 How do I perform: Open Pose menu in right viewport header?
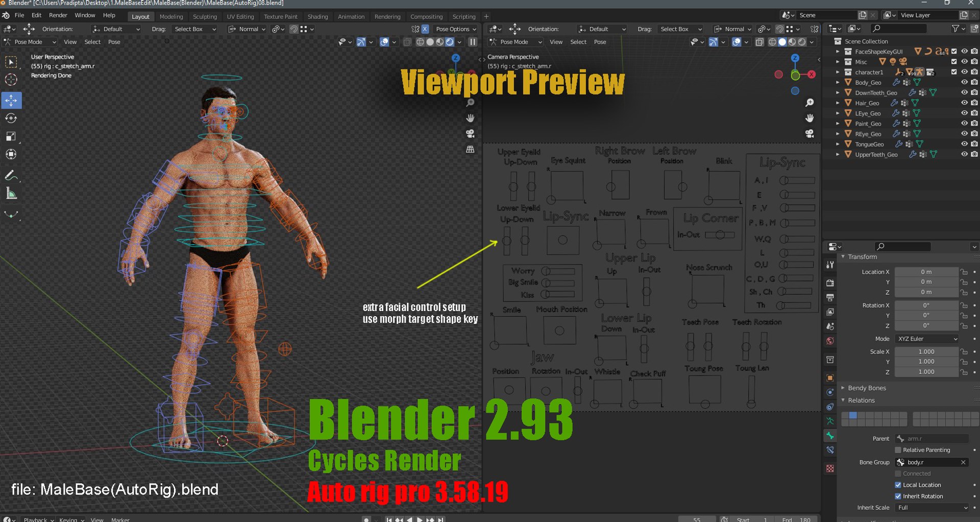point(600,42)
